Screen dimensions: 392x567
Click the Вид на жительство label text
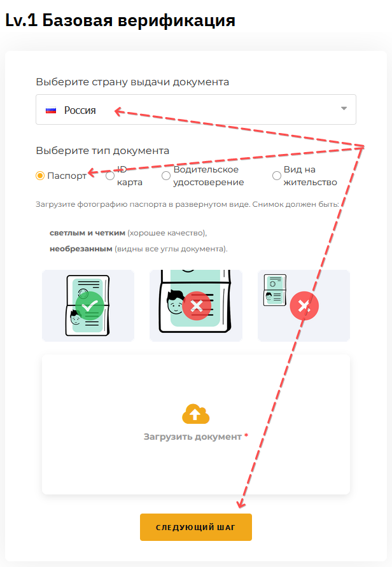[x=311, y=176]
